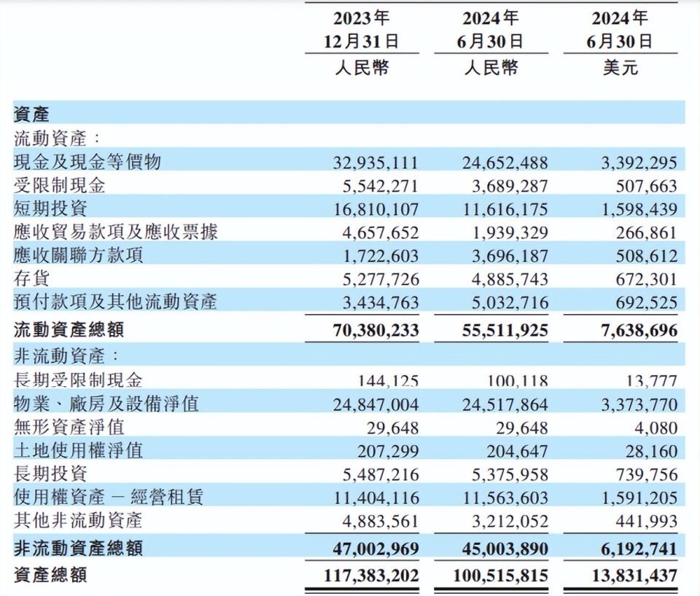Click the 非流動資產： subheading

(x=67, y=356)
